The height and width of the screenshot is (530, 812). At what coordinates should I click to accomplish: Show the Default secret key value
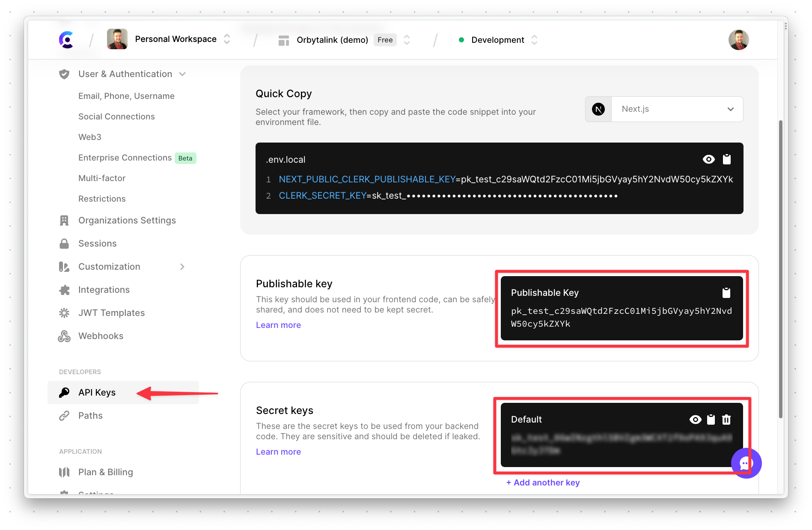pyautogui.click(x=695, y=420)
